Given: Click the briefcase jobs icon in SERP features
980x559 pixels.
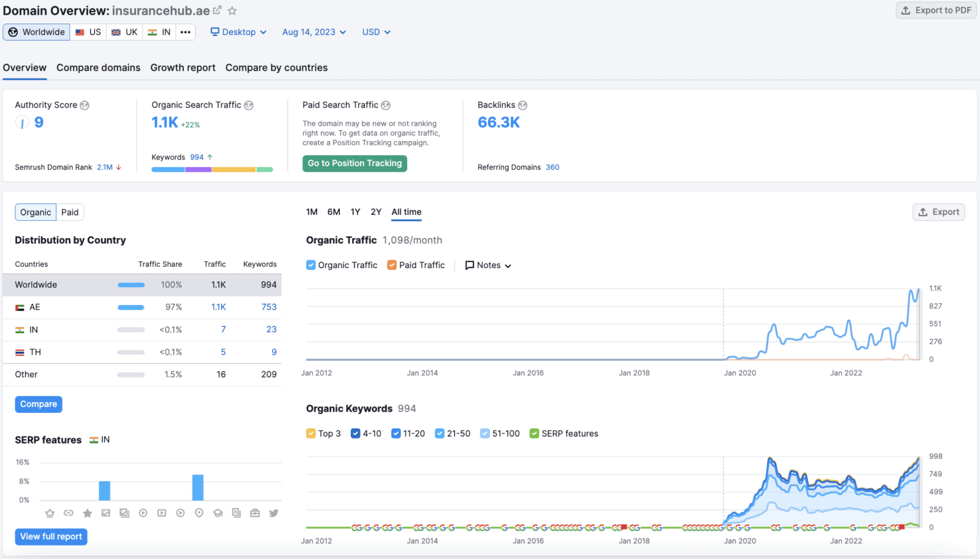Looking at the screenshot, I should (x=255, y=513).
